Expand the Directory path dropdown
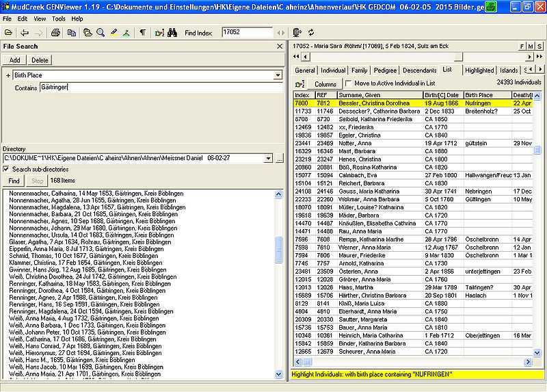This screenshot has height=392, width=547. click(269, 158)
